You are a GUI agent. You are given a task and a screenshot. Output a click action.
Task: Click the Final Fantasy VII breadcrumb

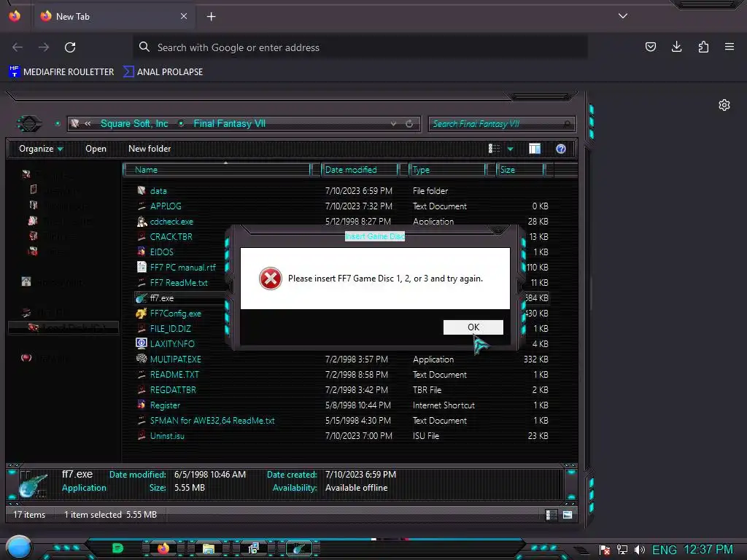[x=229, y=123]
